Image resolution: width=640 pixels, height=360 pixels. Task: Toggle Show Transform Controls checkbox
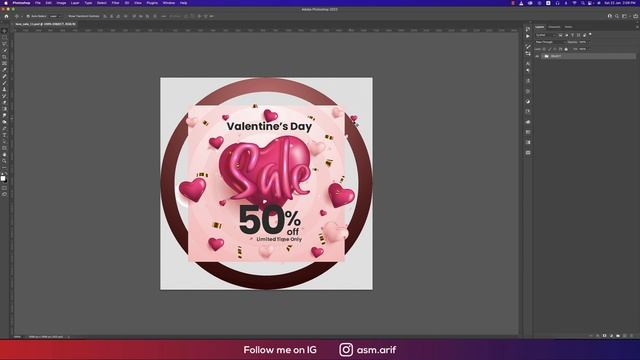(66, 16)
